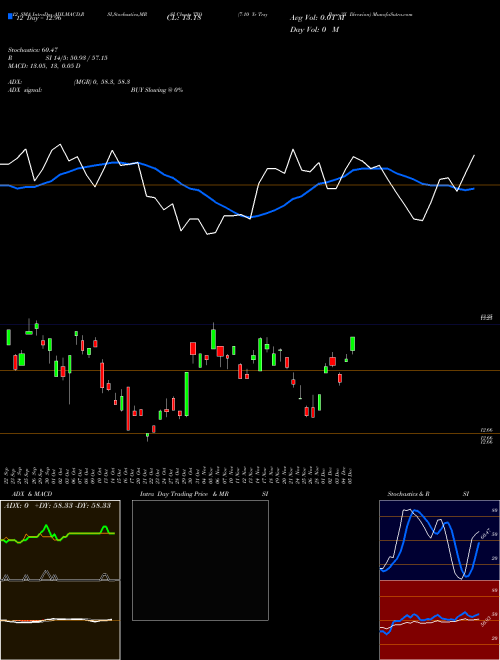This screenshot has height=660, width=500.
Task: Click the BUY Slowing @ 0% signal text
Action: pyautogui.click(x=157, y=90)
